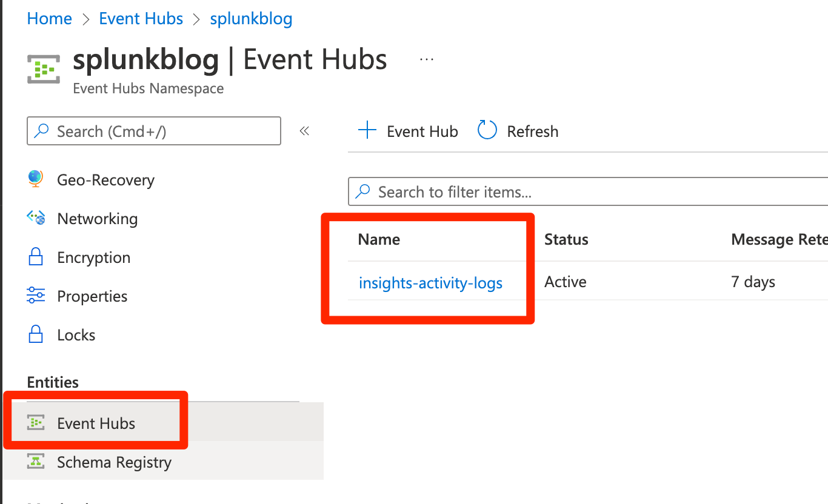Refresh the Event Hubs list

pos(518,131)
